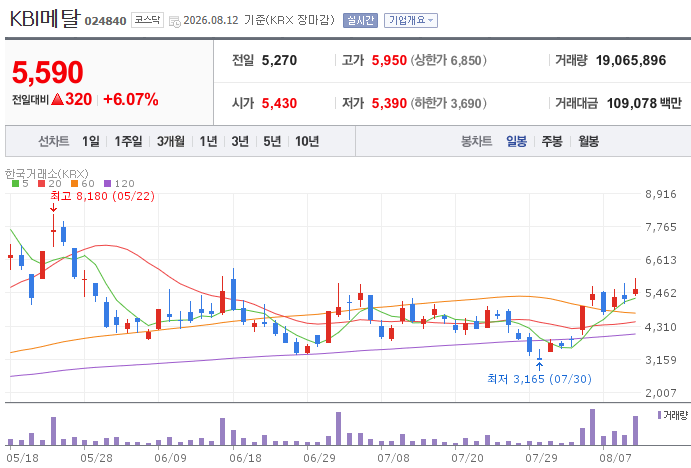Click the 하한가 3,690 text
Viewport: 691px width, 468px height.
(x=449, y=103)
